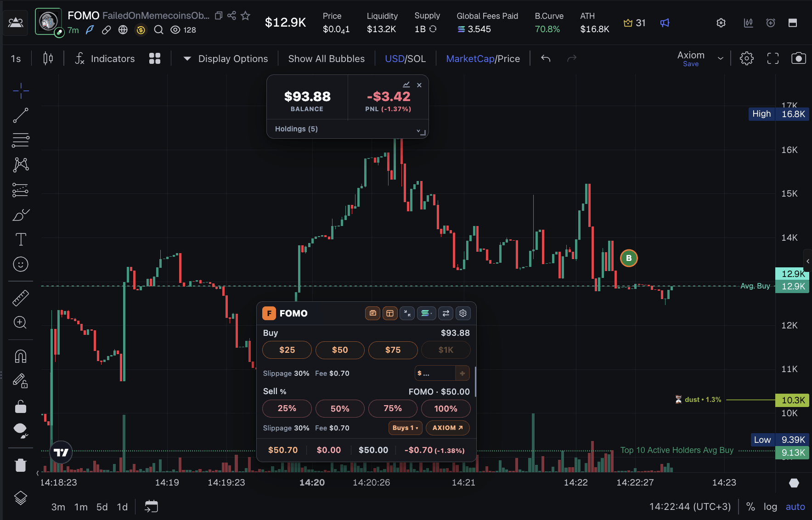
Task: Click the green B buy marker on chart
Action: tap(629, 258)
